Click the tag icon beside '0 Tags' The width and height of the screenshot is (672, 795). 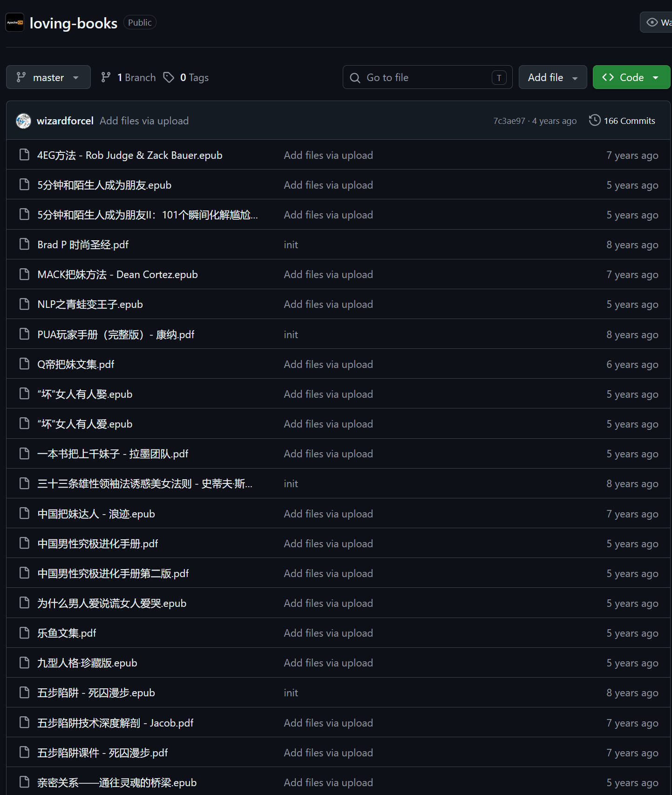pyautogui.click(x=169, y=77)
